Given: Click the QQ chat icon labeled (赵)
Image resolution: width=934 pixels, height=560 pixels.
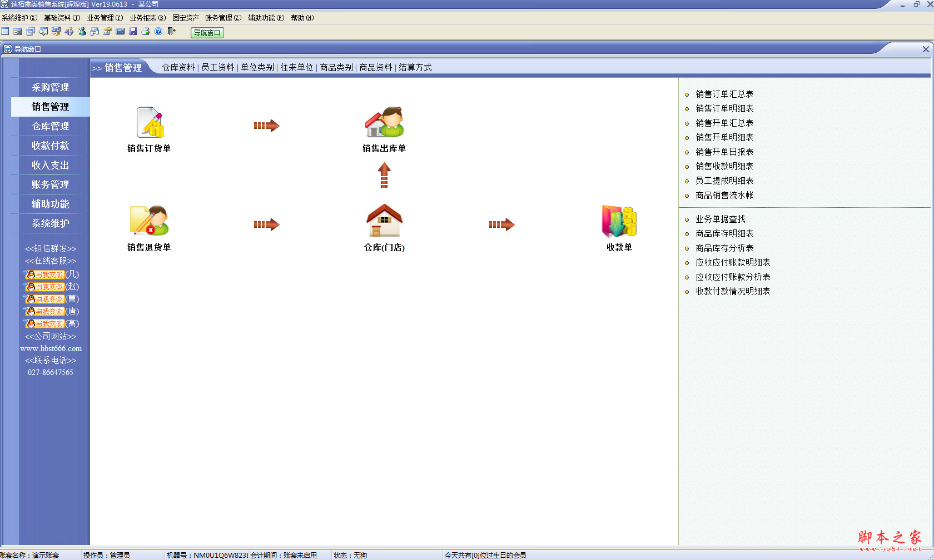Looking at the screenshot, I should click(44, 287).
